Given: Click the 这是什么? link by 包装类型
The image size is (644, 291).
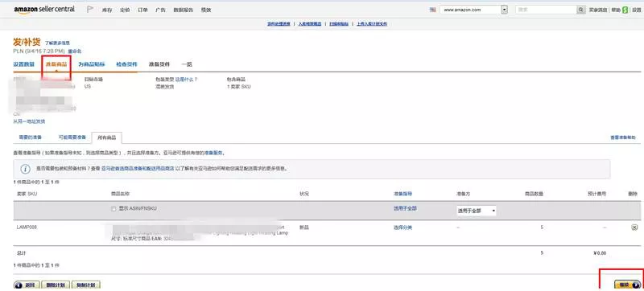Looking at the screenshot, I should [x=187, y=79].
